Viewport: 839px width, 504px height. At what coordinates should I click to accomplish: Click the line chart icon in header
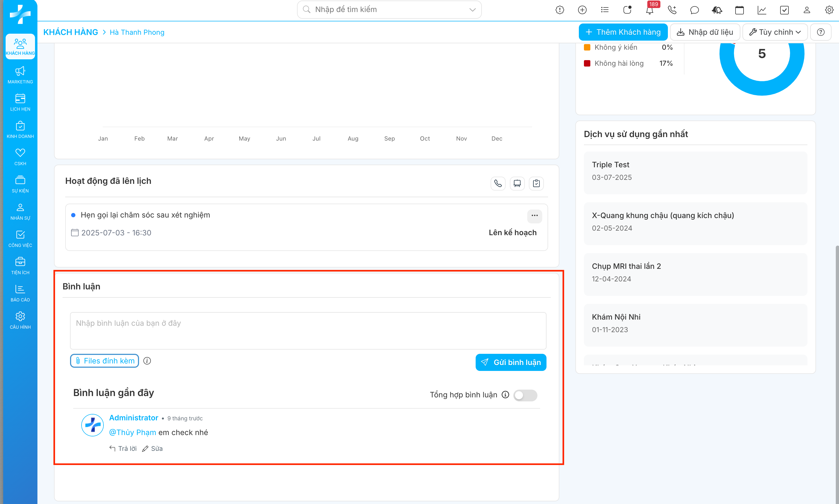(x=761, y=10)
